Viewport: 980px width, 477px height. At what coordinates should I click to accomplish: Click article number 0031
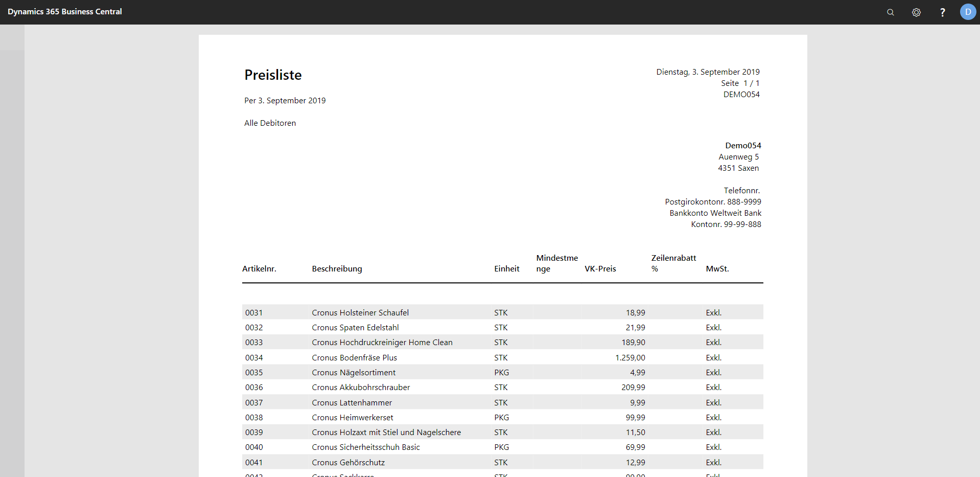click(x=254, y=313)
